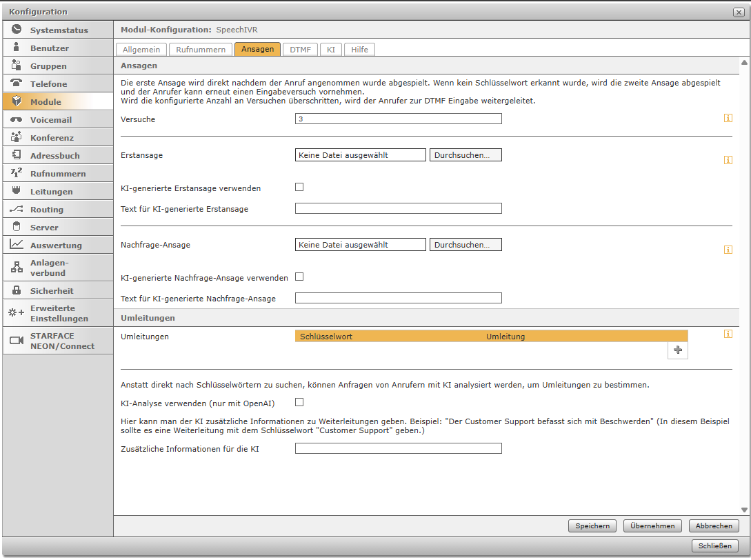Open the Rufnummern tab in module configuration
The image size is (751, 560).
(201, 49)
